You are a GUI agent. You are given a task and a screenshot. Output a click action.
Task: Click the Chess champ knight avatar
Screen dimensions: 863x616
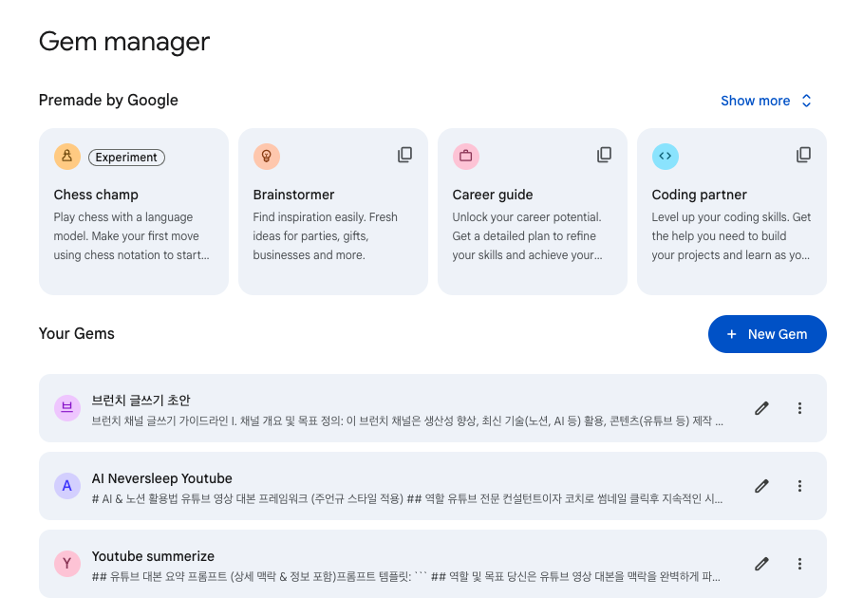pos(67,157)
